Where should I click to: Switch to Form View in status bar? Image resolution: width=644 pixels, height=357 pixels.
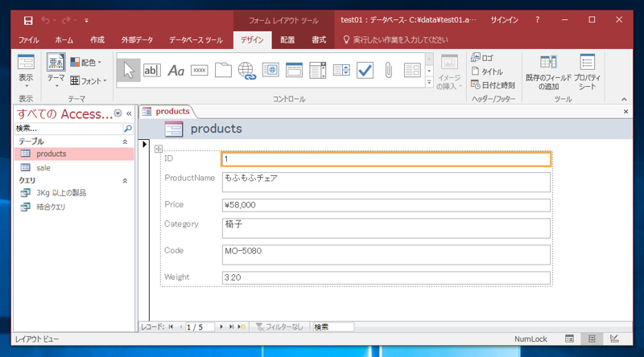coord(569,339)
